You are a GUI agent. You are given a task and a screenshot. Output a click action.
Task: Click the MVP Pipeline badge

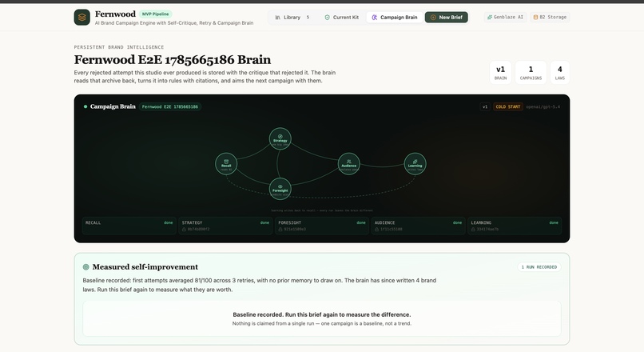(x=155, y=14)
